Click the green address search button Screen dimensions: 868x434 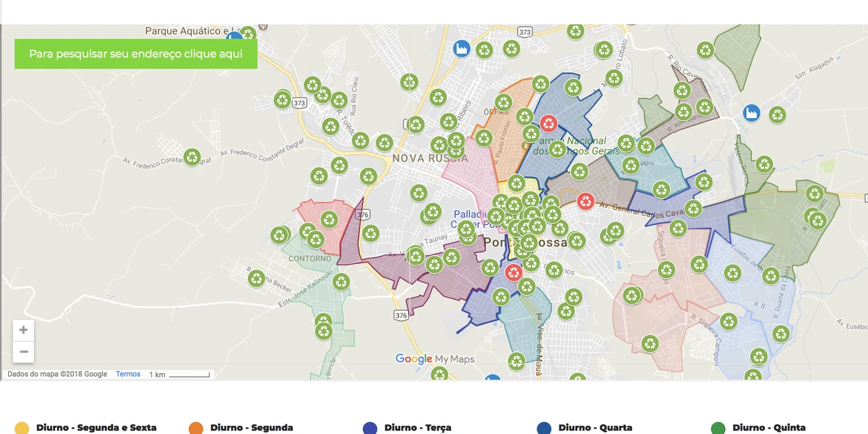pos(136,54)
